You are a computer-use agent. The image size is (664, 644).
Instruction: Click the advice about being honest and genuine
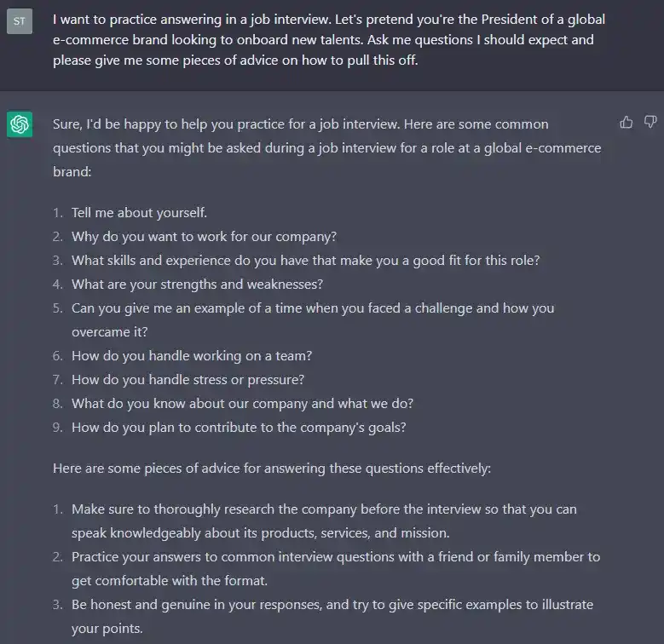pos(332,617)
